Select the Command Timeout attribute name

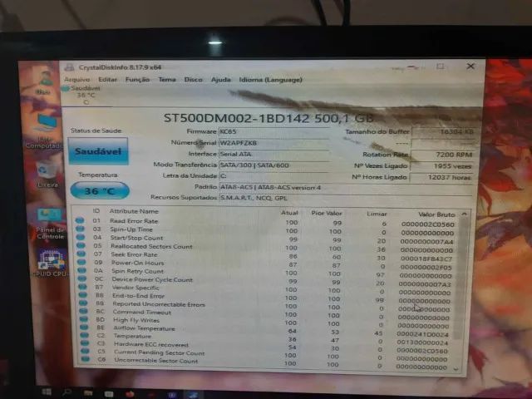[142, 313]
